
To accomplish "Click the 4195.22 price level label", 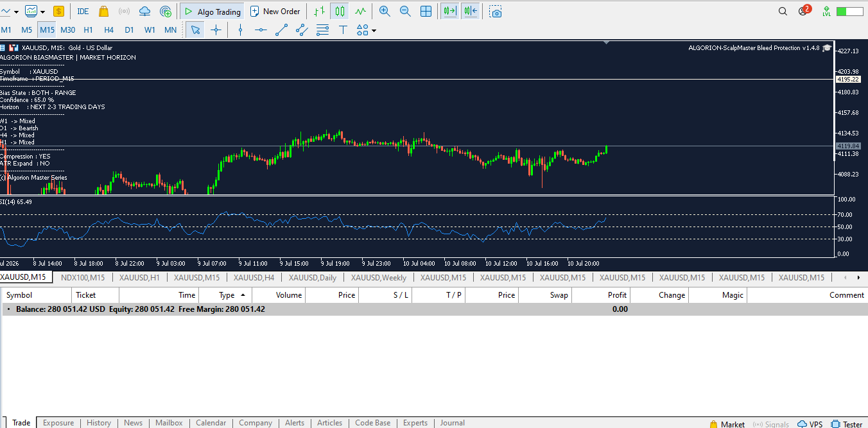I will tap(848, 79).
